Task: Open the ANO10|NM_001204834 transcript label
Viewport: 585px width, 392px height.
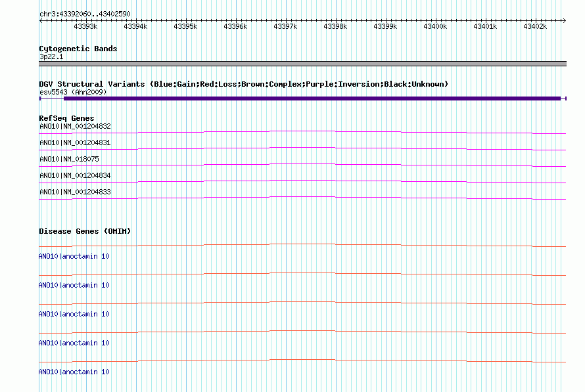Action: coord(75,175)
